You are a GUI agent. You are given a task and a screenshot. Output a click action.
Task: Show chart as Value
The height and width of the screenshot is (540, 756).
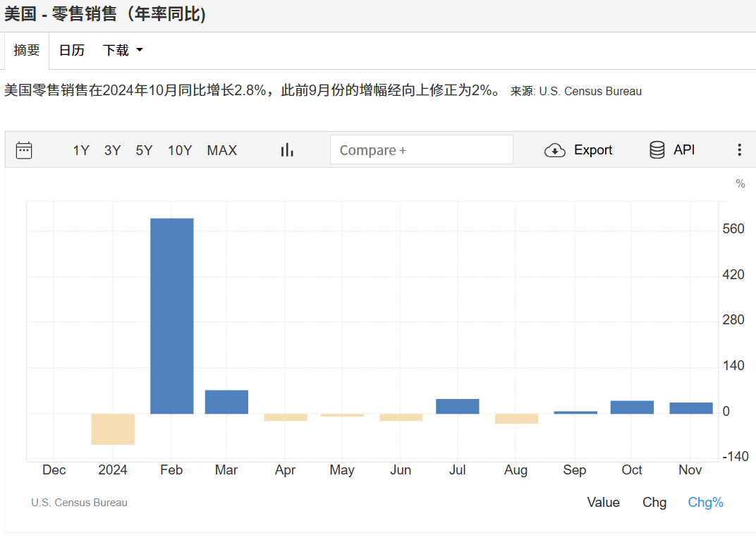[x=603, y=503]
